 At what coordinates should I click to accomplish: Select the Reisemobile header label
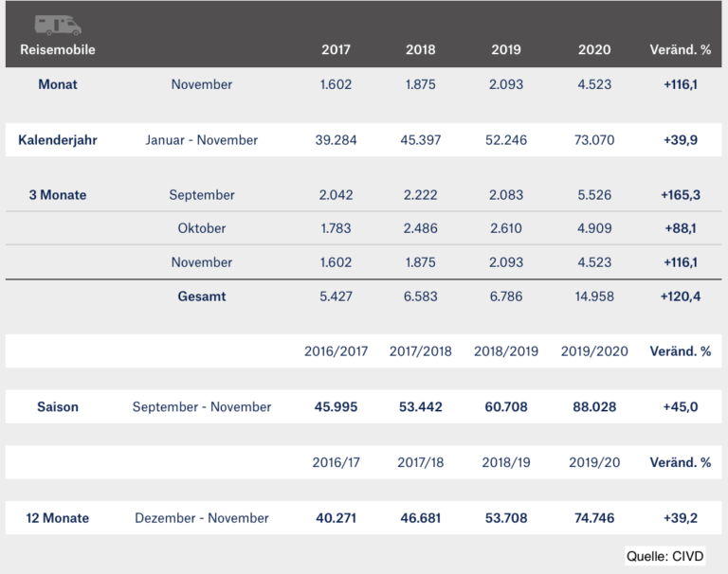(x=58, y=49)
